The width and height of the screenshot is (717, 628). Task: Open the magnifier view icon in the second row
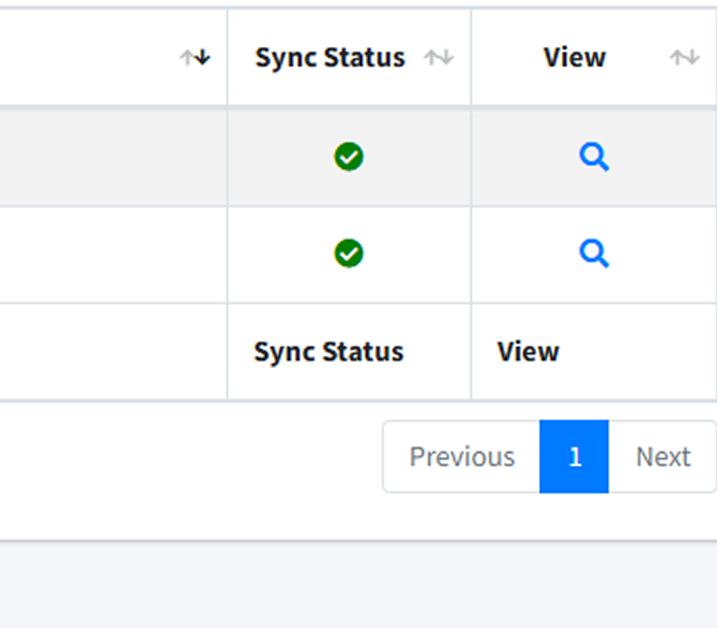(x=594, y=253)
